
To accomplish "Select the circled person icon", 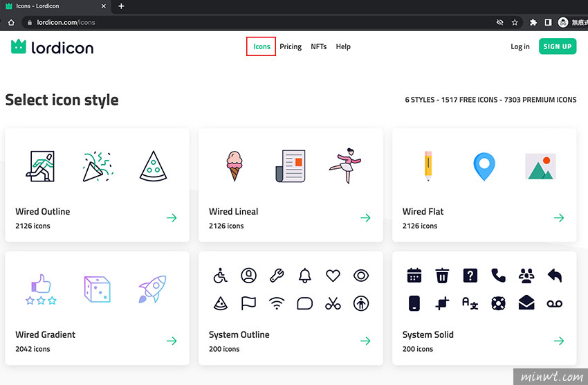I will point(361,303).
